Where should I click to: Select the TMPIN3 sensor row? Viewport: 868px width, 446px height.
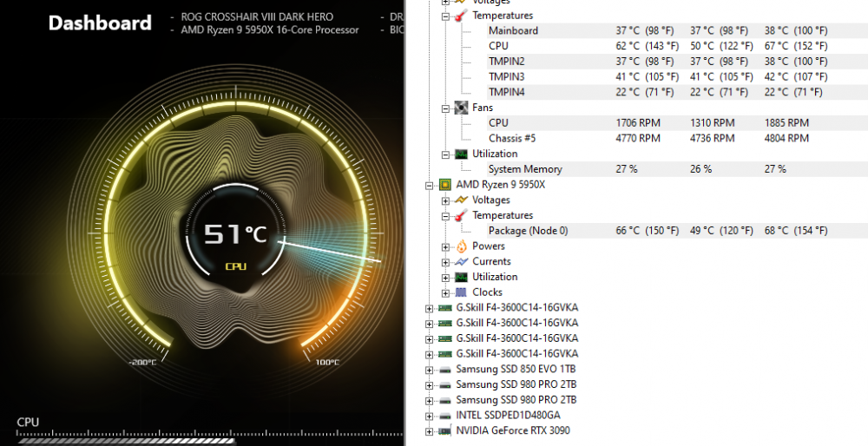point(678,77)
